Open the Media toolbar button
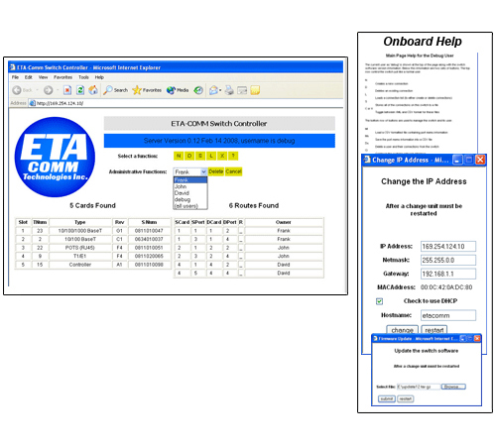 (x=178, y=90)
